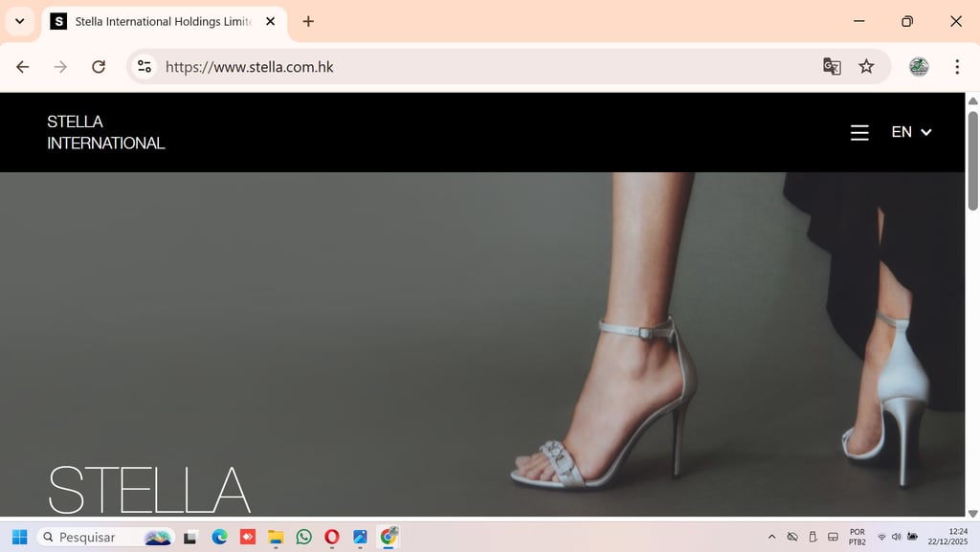Click the Pesquisar taskbar search box
The image size is (980, 552).
point(105,537)
